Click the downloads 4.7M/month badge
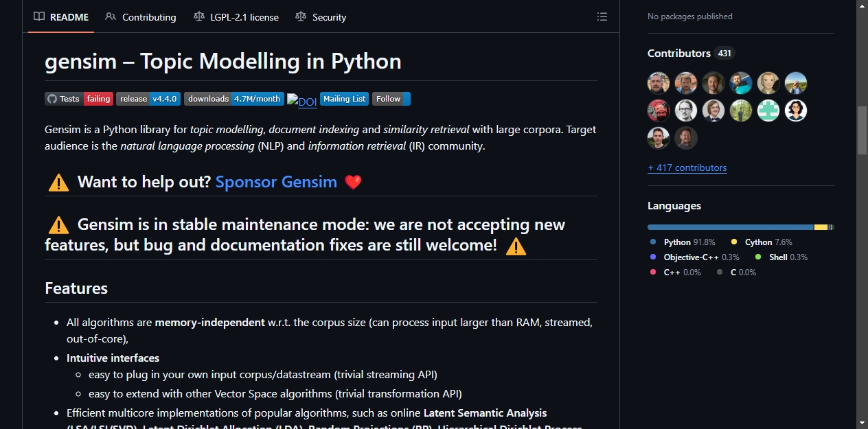The height and width of the screenshot is (429, 868). 234,99
